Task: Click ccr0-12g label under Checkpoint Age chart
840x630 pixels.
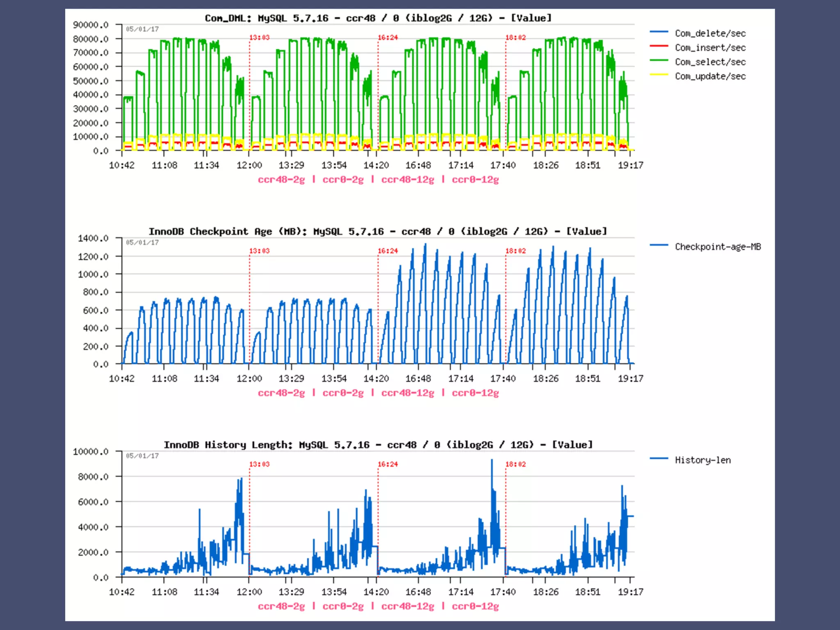Action: coord(475,393)
